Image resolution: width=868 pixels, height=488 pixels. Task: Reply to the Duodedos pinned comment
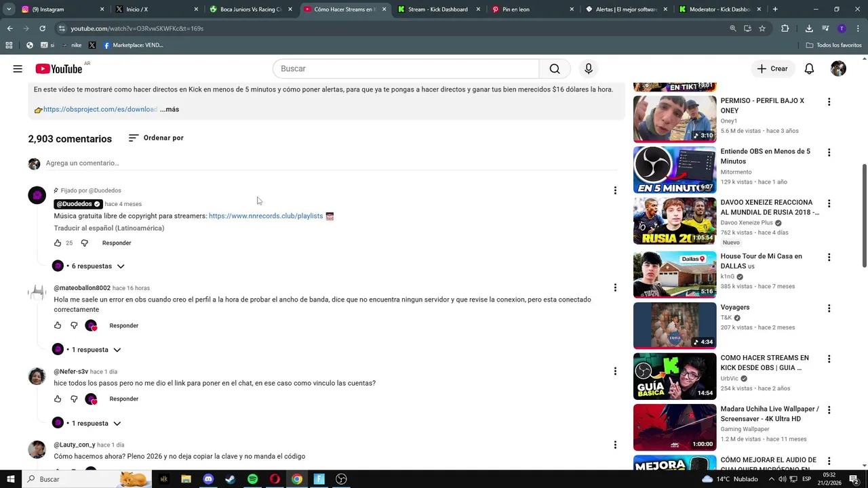click(x=117, y=243)
